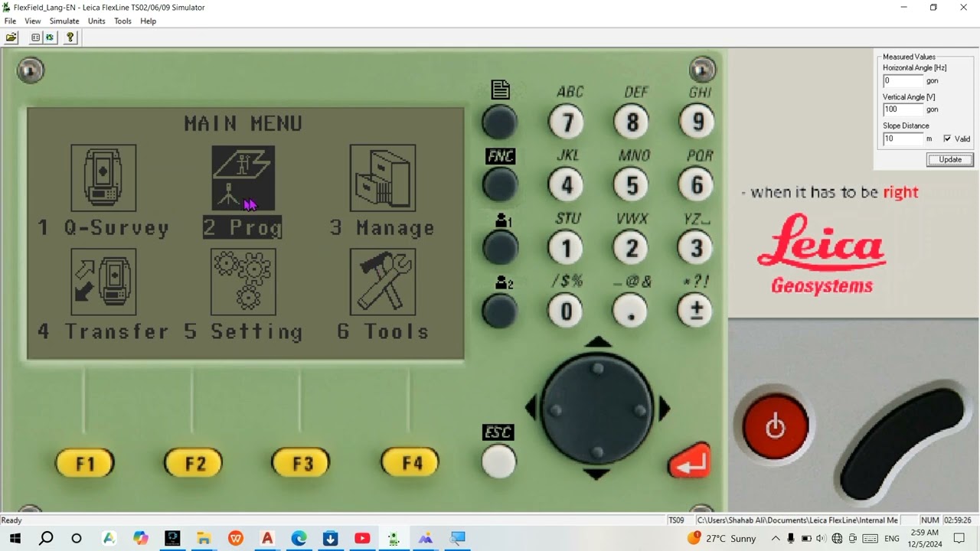
Task: Click the yellow F4 softkey
Action: 411,463
